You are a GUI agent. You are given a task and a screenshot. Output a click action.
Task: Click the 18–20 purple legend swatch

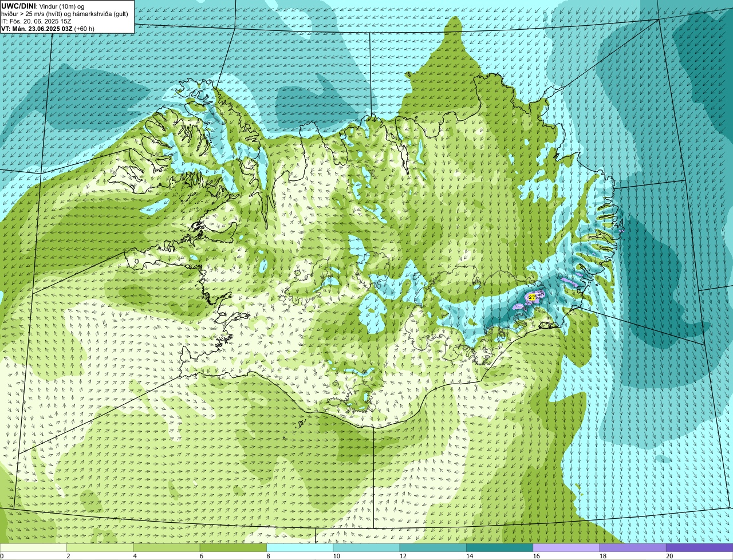(633, 548)
